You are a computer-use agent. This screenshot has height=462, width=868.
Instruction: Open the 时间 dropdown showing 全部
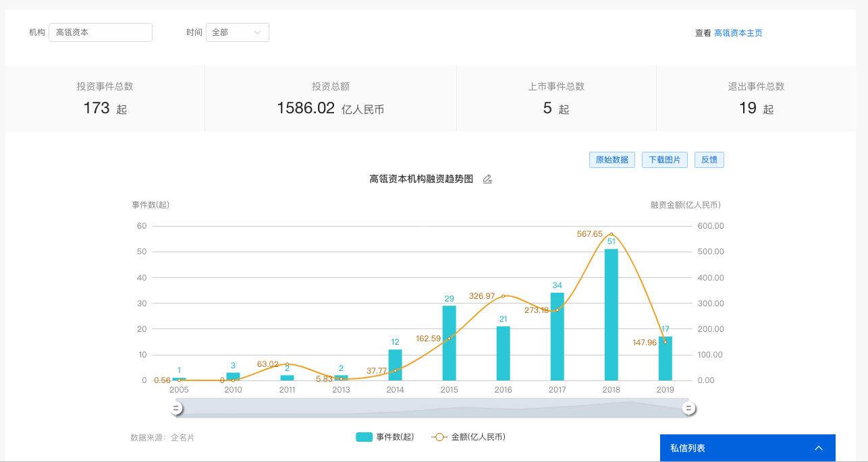237,32
